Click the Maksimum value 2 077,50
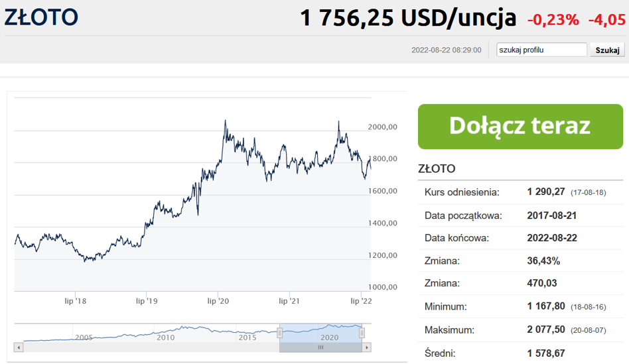629x364 pixels. coord(546,330)
